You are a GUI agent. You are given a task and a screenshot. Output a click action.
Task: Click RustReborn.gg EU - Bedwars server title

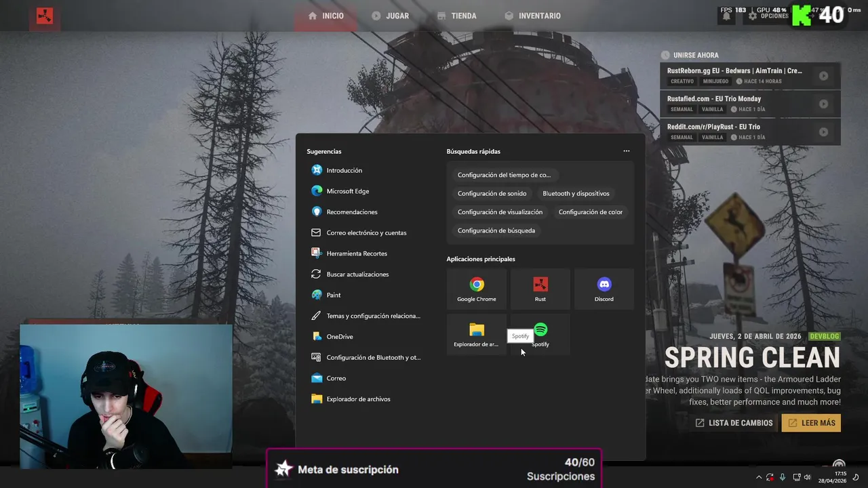tap(734, 70)
